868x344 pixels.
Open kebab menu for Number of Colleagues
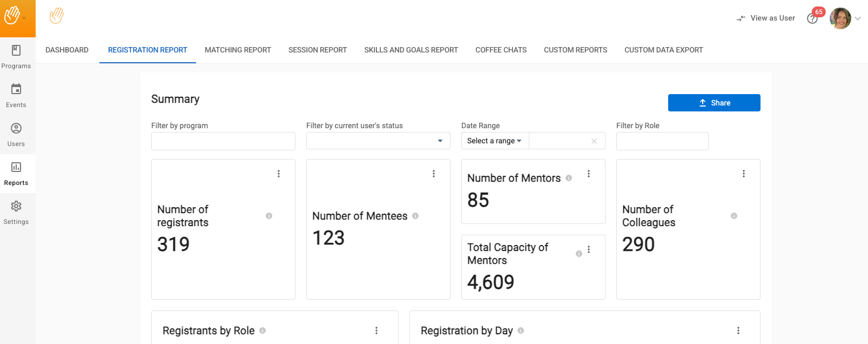click(744, 174)
